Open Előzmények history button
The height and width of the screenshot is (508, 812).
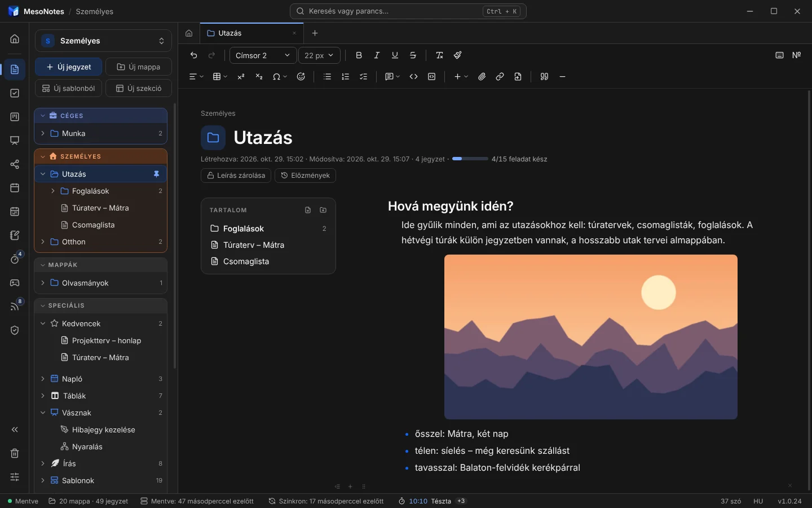click(305, 176)
